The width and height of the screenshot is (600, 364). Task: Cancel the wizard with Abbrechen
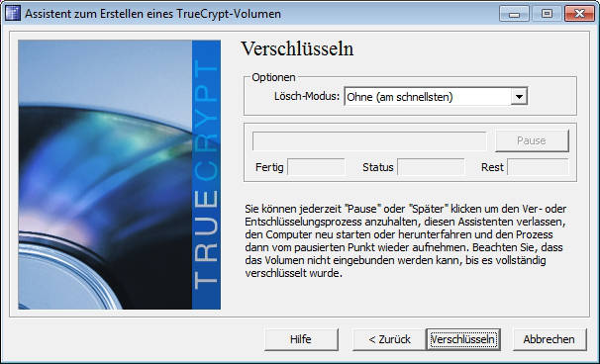550,339
